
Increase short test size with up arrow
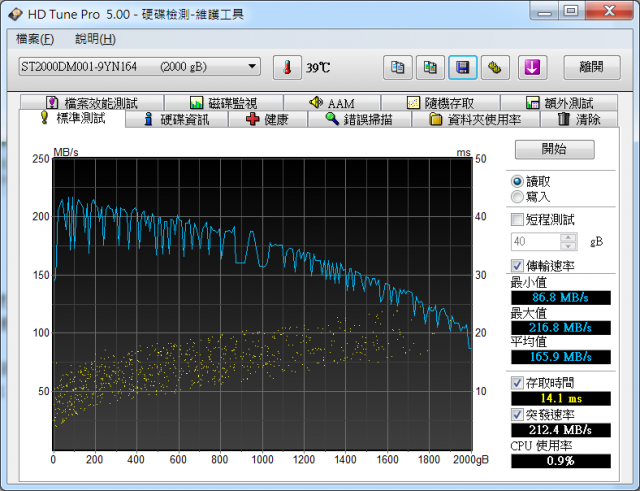(x=568, y=238)
